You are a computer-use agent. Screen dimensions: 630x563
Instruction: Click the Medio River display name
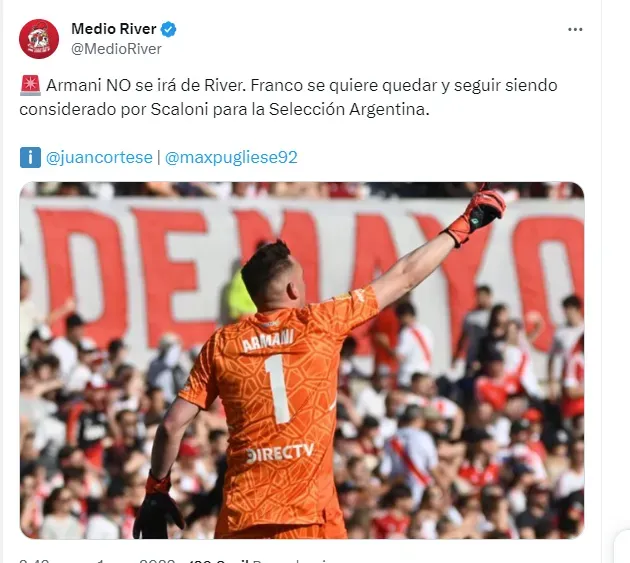tap(114, 29)
